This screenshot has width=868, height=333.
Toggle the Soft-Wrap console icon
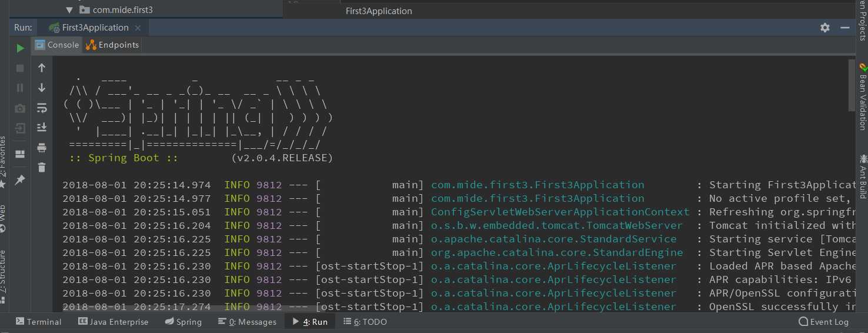click(x=42, y=108)
